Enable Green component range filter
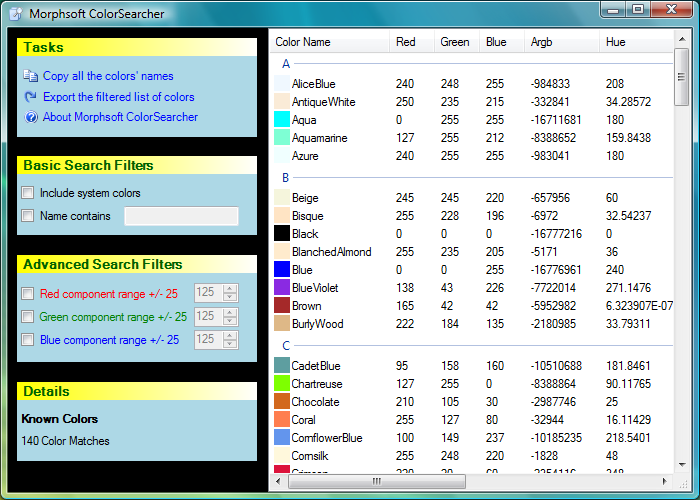The height and width of the screenshot is (500, 700). click(x=28, y=317)
